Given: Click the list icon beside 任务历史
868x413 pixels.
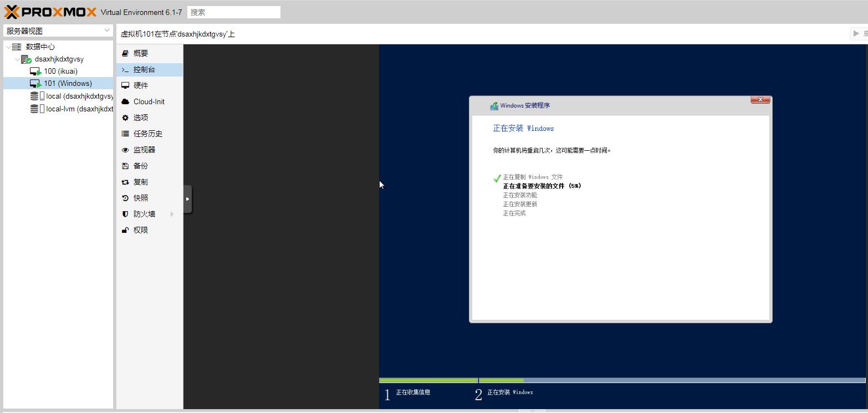Looking at the screenshot, I should point(125,134).
